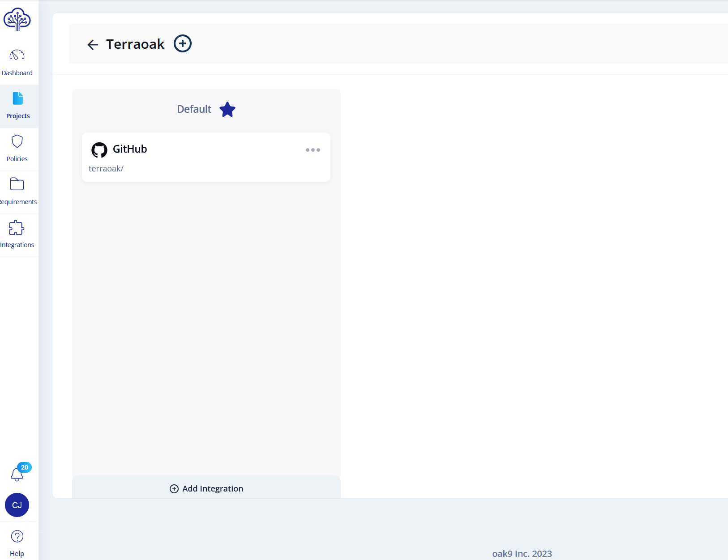Open the Requirements folder icon
The height and width of the screenshot is (560, 728).
pyautogui.click(x=17, y=184)
